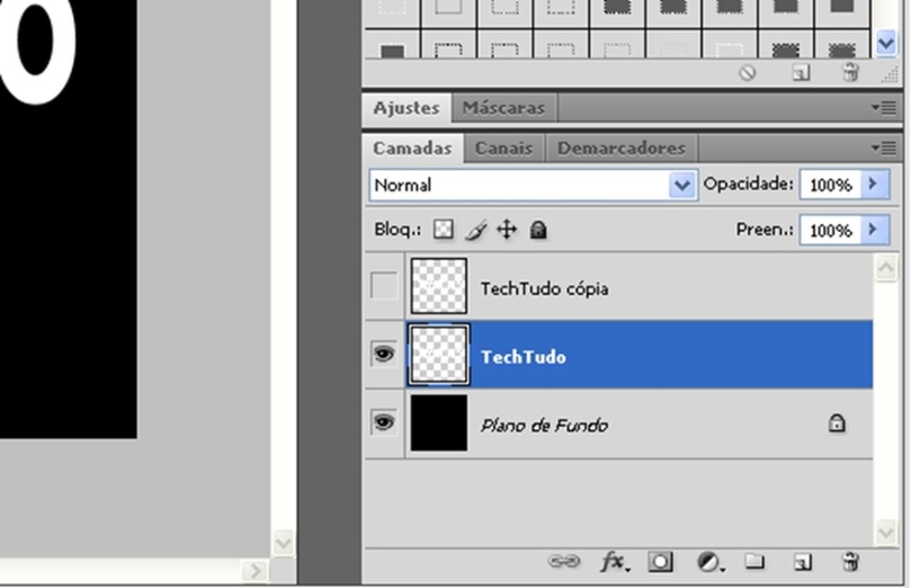This screenshot has width=910, height=588.
Task: Delete style with upper trash icon
Action: pyautogui.click(x=850, y=73)
